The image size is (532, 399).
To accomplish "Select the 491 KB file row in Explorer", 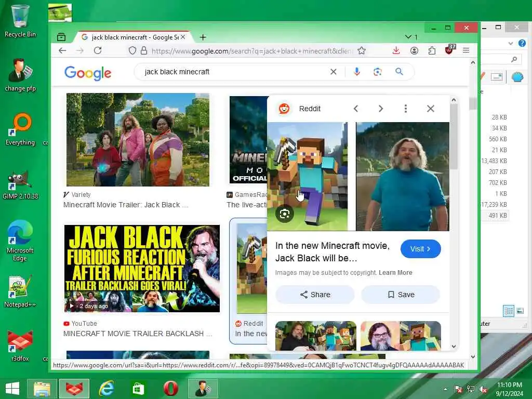I will pos(496,216).
